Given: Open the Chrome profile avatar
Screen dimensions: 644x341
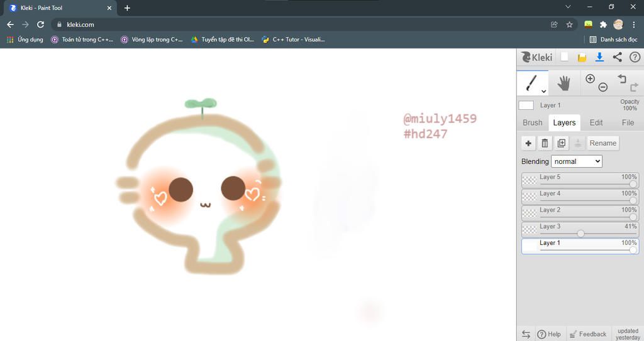Looking at the screenshot, I should click(x=618, y=24).
